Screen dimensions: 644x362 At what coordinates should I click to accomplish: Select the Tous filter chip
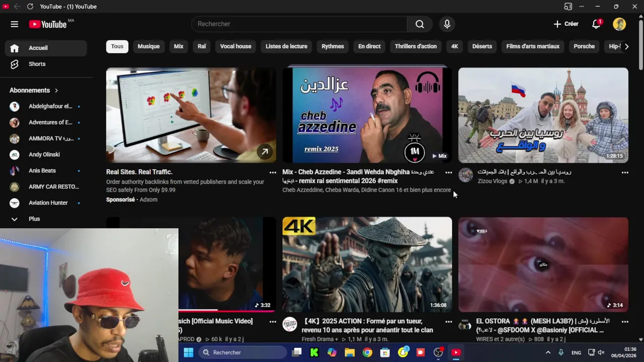click(x=117, y=46)
